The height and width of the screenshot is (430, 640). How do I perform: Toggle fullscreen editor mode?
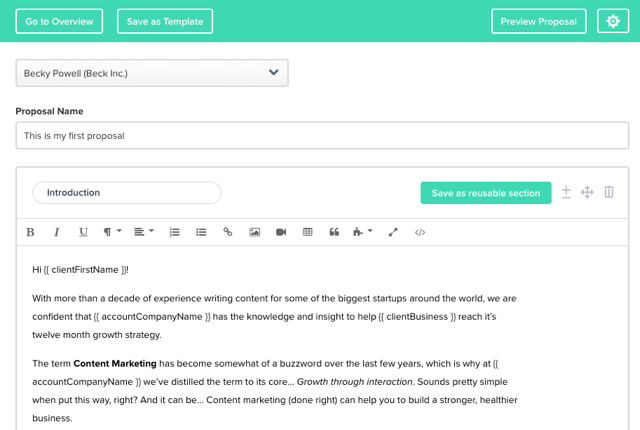393,232
